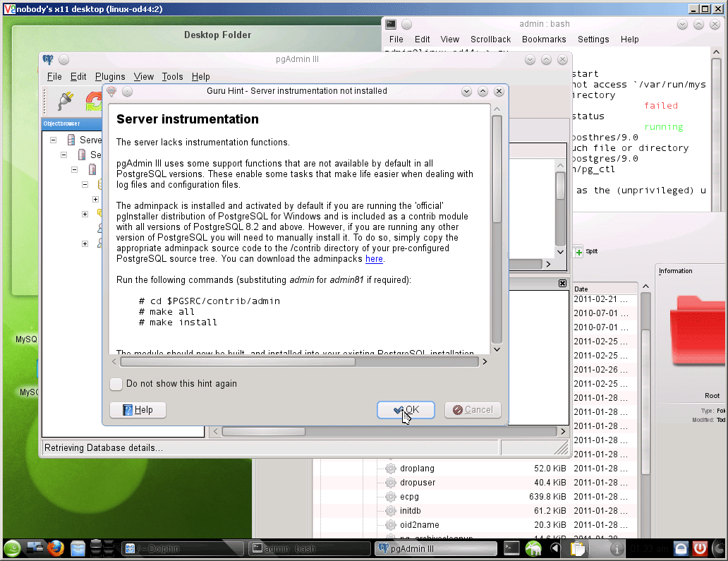
Task: Click the hint scroll down arrow
Action: click(x=497, y=349)
